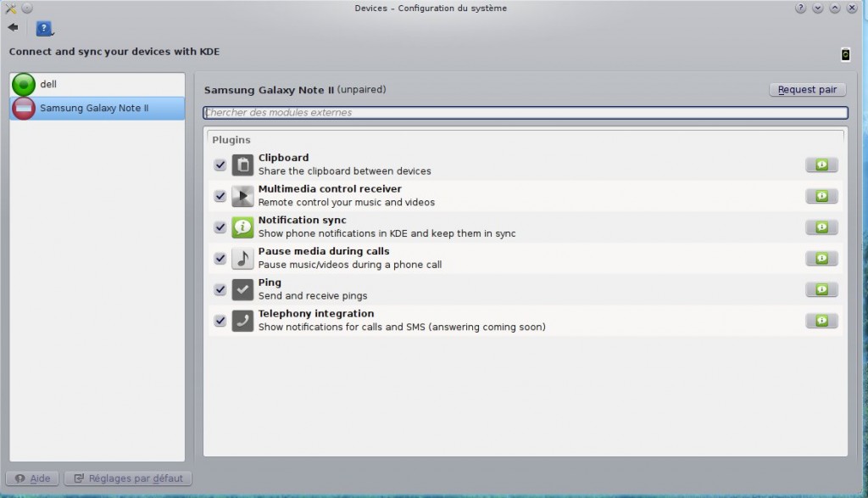Screen dimensions: 868x498
Task: Open the about info for Telephony integration
Action: point(821,320)
